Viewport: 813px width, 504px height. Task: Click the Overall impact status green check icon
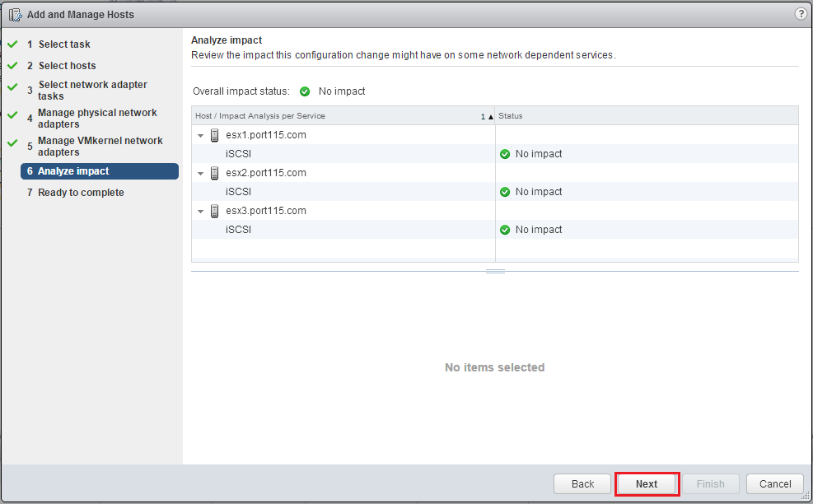point(304,91)
